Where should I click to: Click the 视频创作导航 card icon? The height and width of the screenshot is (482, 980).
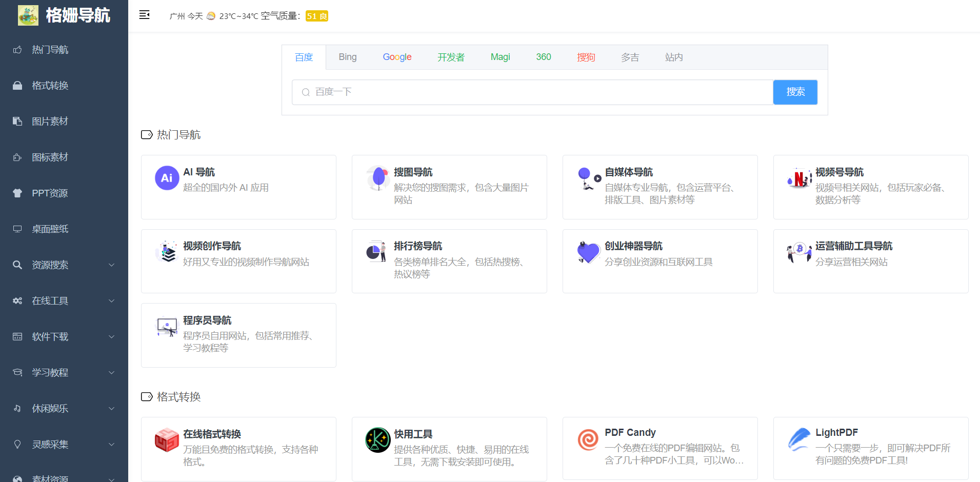tap(167, 252)
